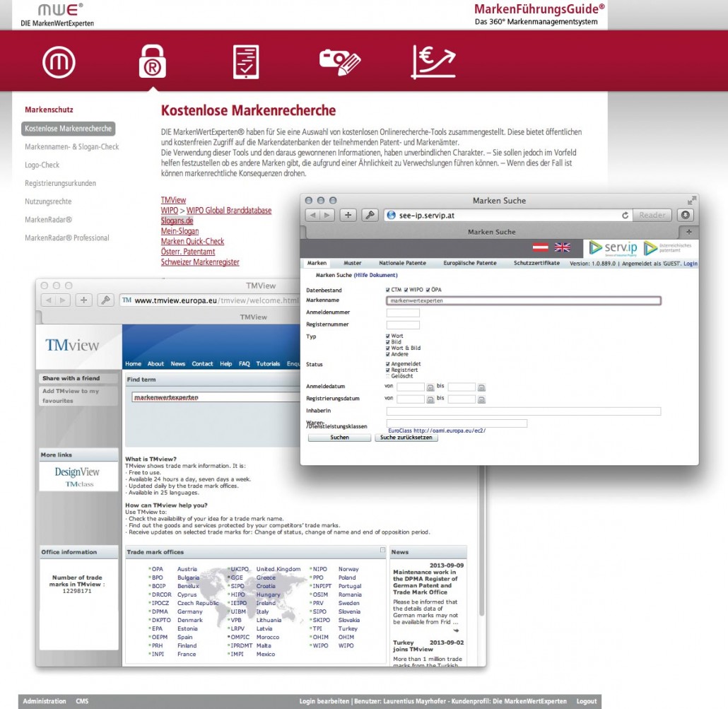This screenshot has width=728, height=709.
Task: Open downloads icon in Marken Suche browser
Action: point(686,215)
